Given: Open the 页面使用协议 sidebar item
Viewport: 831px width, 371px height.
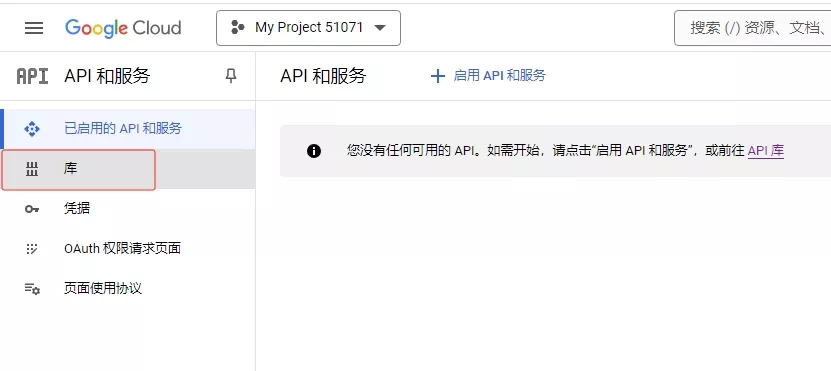Looking at the screenshot, I should coord(128,288).
